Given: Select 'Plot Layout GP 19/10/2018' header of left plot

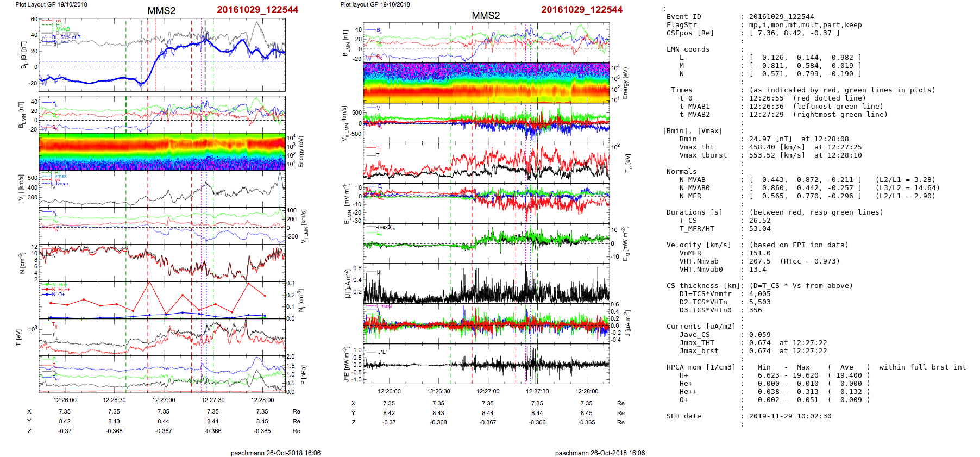Looking at the screenshot, I should coord(52,4).
